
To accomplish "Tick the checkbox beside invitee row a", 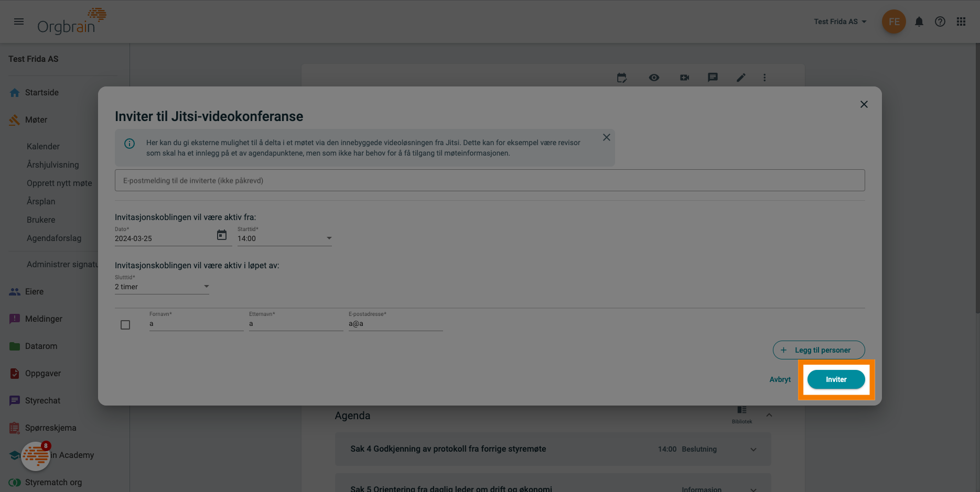I will pyautogui.click(x=125, y=325).
